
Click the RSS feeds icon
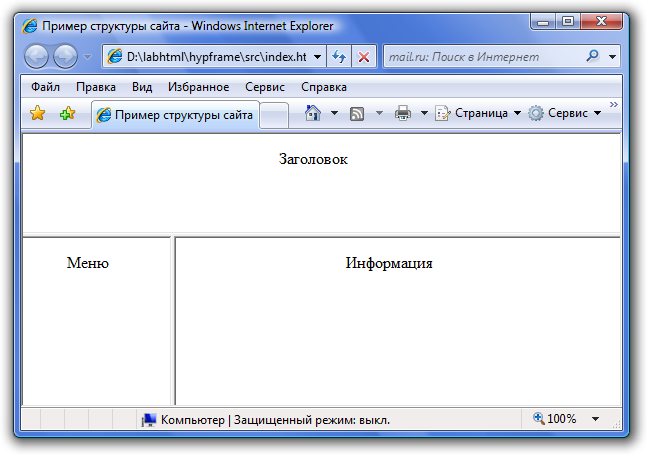tap(357, 113)
